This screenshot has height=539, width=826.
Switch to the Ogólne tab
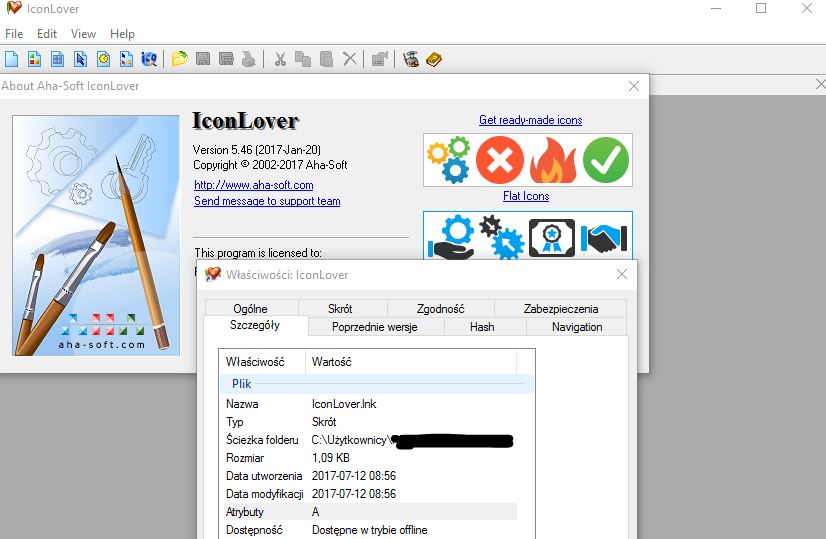[x=251, y=309]
